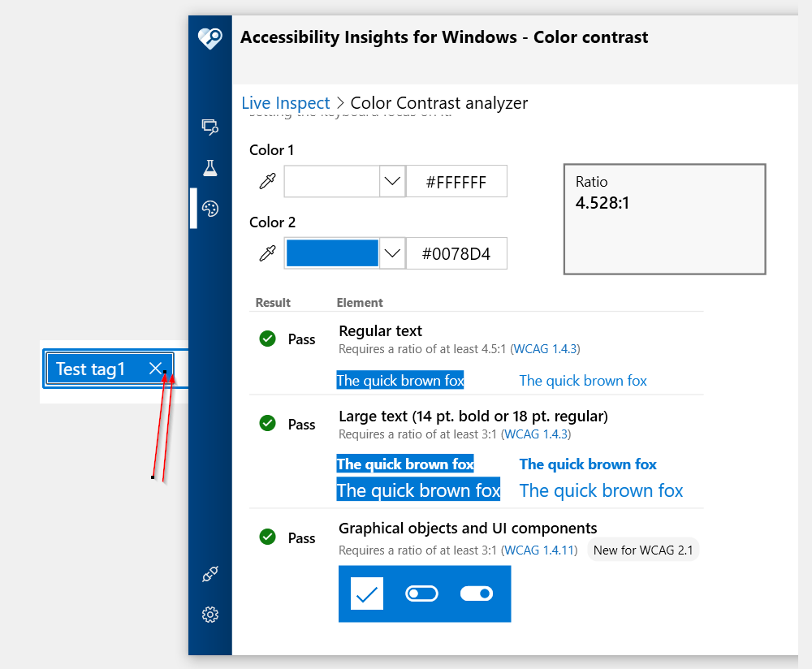Click the New for WCAG 2.1 badge

pyautogui.click(x=643, y=550)
